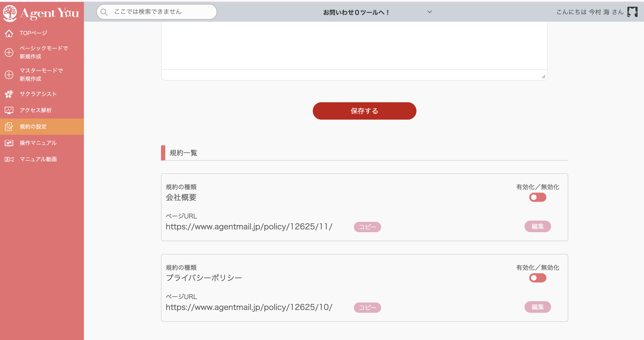644x340 pixels.
Task: Click the ここでは検索できません search field
Action: [157, 12]
